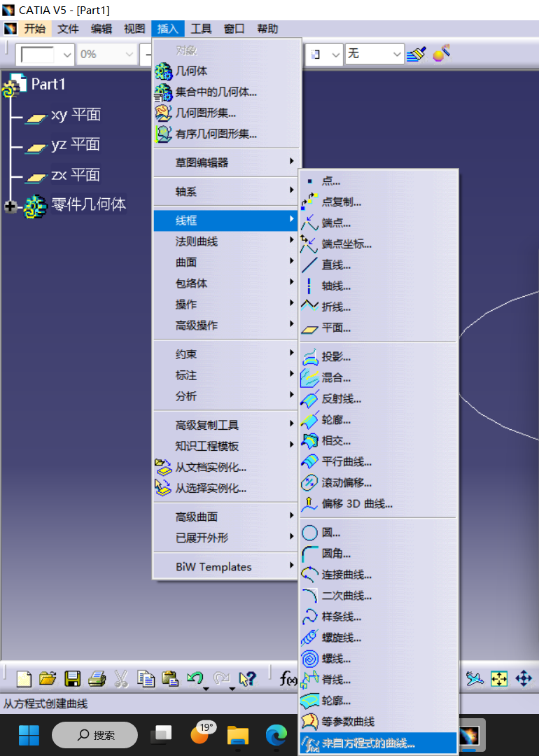Click the What's This help icon
Screen dimensions: 539x756
[247, 679]
